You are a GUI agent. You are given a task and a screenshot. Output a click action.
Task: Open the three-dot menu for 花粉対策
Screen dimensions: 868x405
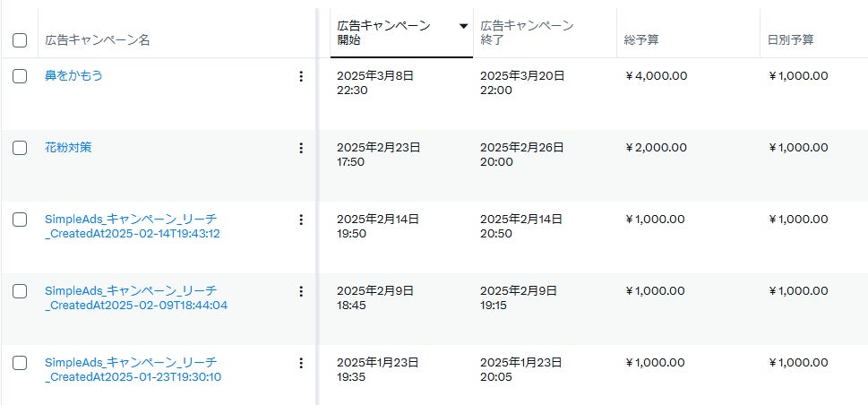301,148
